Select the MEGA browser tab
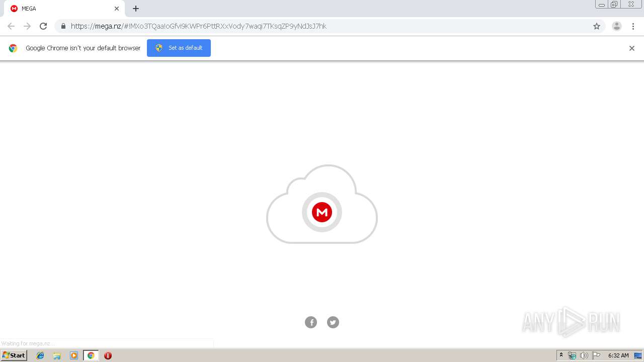The width and height of the screenshot is (644, 362). point(64,9)
